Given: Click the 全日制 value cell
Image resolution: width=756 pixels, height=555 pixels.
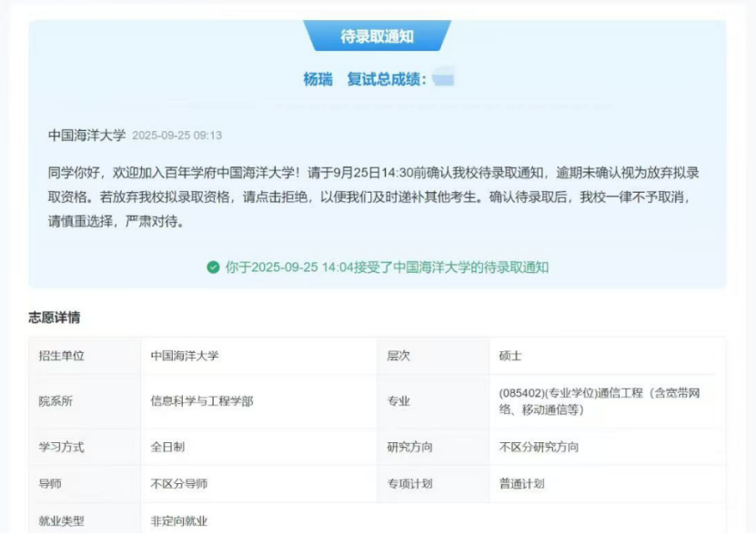Looking at the screenshot, I should point(258,447).
